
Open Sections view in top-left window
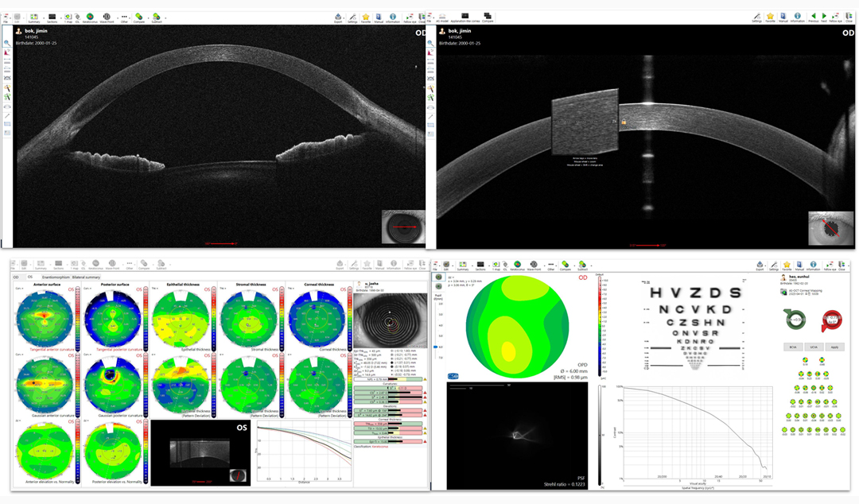pos(52,17)
